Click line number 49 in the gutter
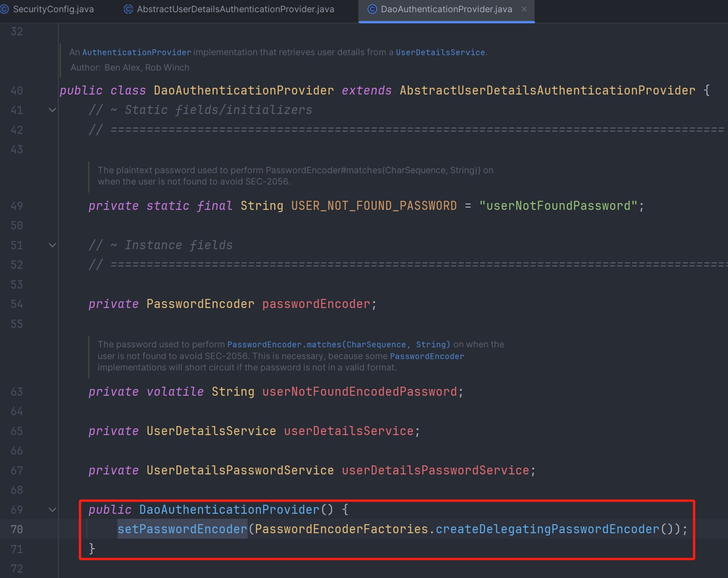The height and width of the screenshot is (578, 728). pyautogui.click(x=17, y=206)
